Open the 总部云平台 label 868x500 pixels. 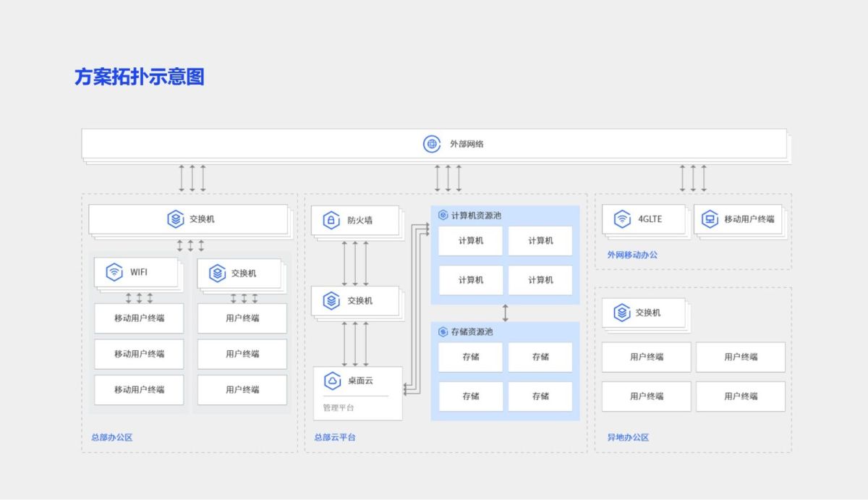337,437
